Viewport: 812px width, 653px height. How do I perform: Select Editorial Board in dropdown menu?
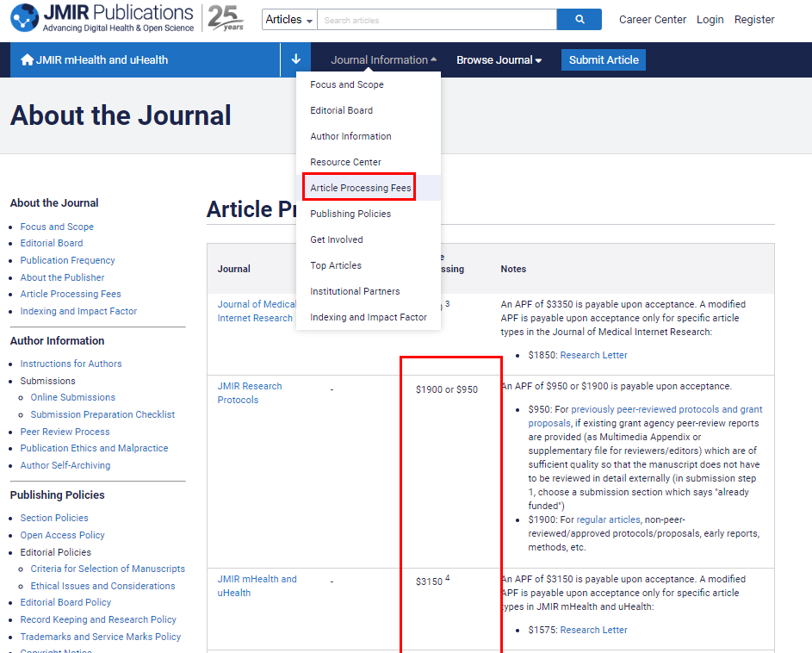point(341,110)
